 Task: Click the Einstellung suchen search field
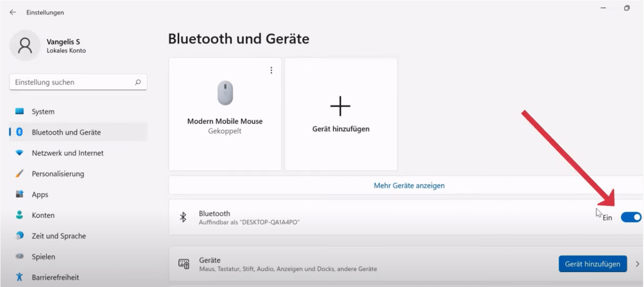72,82
